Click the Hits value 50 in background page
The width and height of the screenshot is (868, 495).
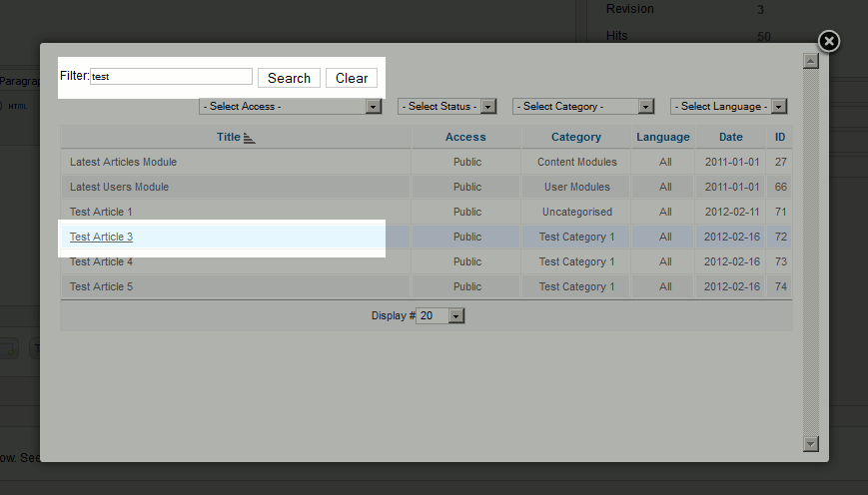pos(764,37)
